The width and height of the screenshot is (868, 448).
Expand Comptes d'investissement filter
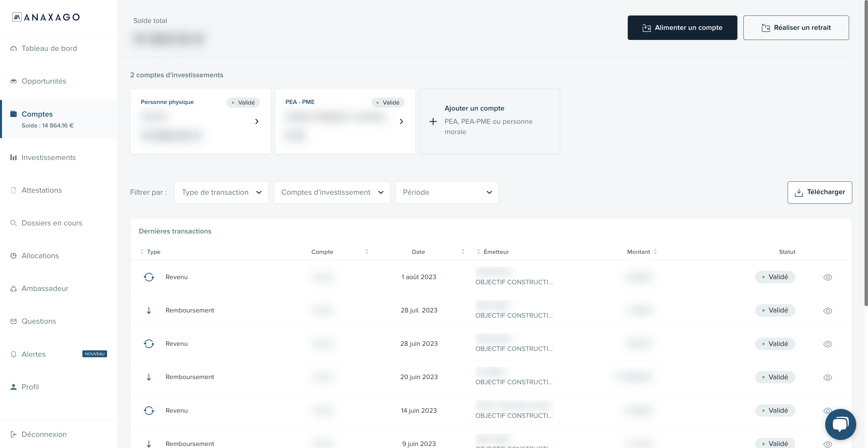tap(332, 192)
